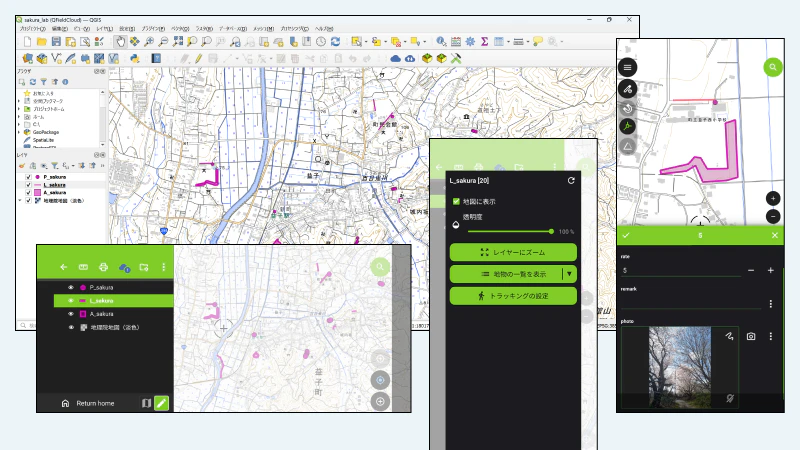
Task: Click camera icon in photo field
Action: (751, 336)
